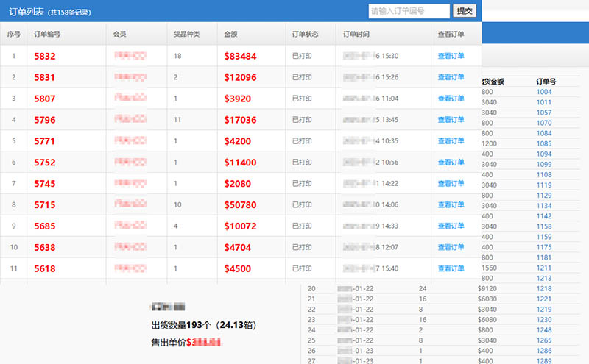View order 5771 via 查看订单 link
This screenshot has width=589, height=364.
point(451,141)
